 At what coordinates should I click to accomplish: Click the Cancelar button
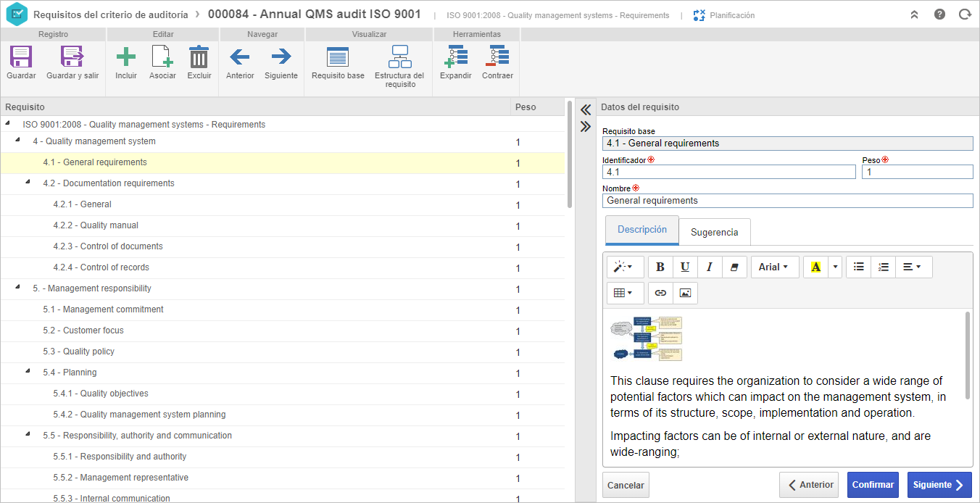(626, 486)
